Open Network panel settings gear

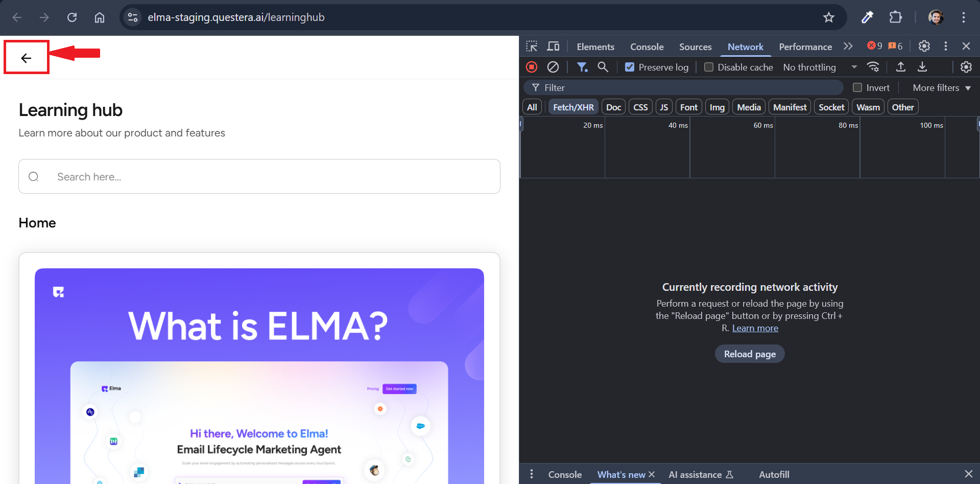(x=966, y=67)
